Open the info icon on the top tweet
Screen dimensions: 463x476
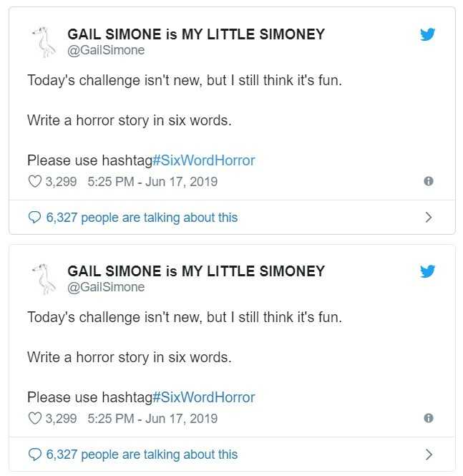coord(429,182)
